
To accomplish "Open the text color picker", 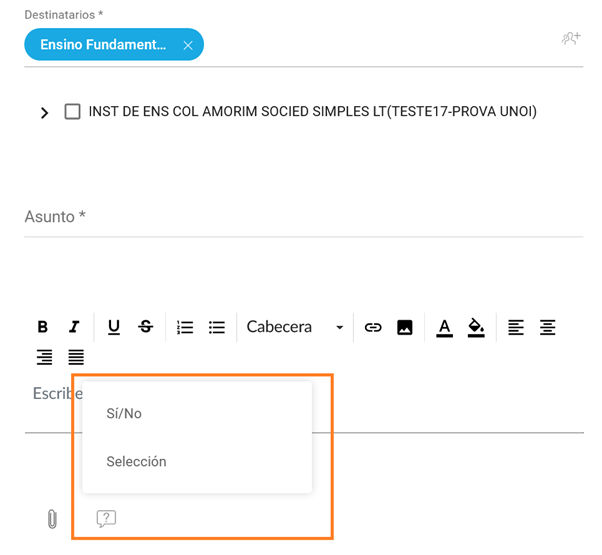I will point(445,327).
